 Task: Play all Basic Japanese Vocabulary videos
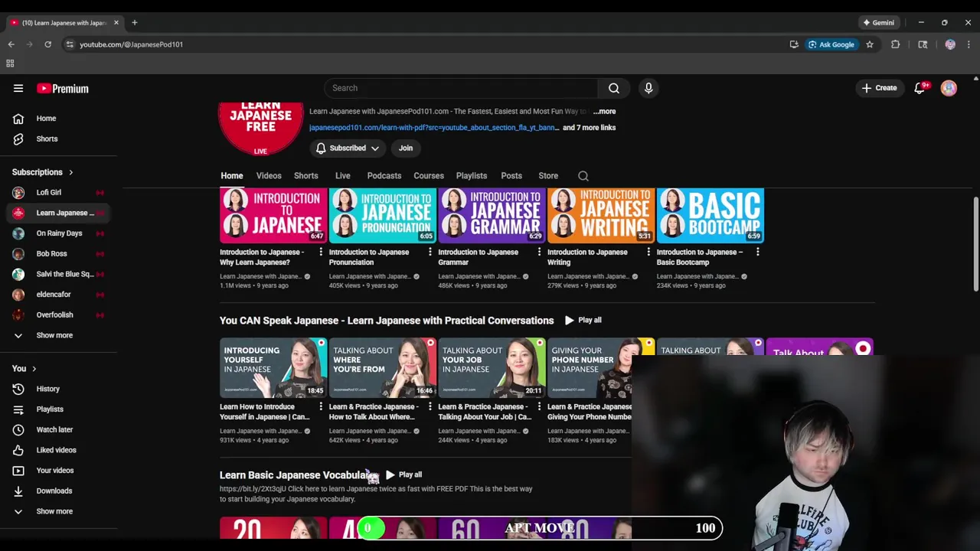click(x=403, y=474)
